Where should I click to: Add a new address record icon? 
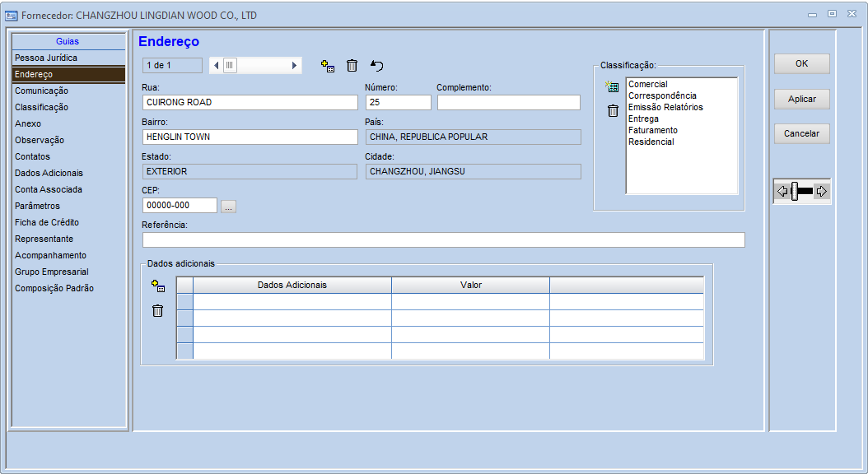coord(327,66)
